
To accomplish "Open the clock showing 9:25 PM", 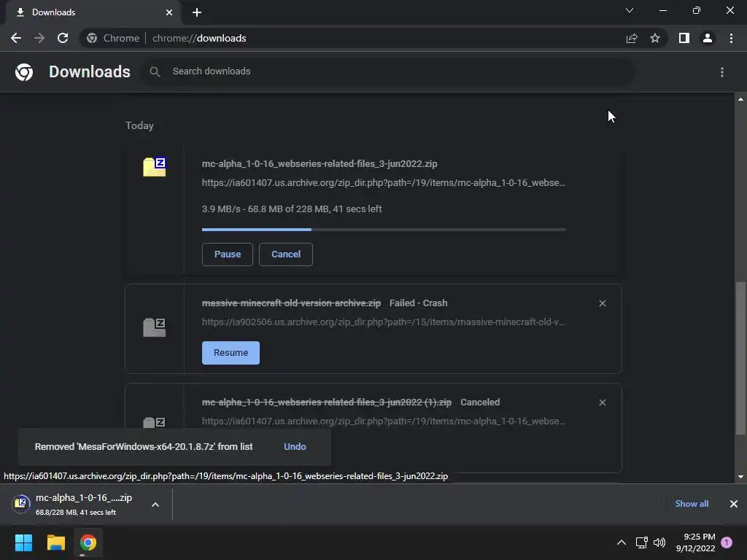I will click(695, 542).
